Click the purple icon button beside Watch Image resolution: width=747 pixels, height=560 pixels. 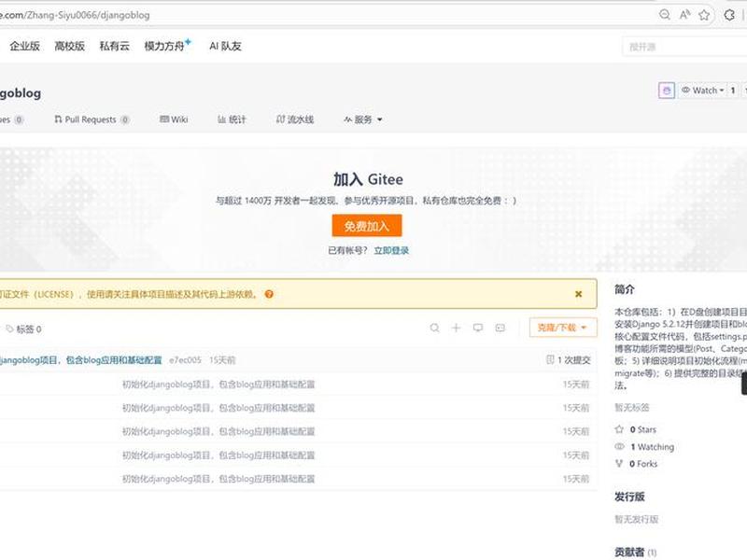[x=667, y=90]
